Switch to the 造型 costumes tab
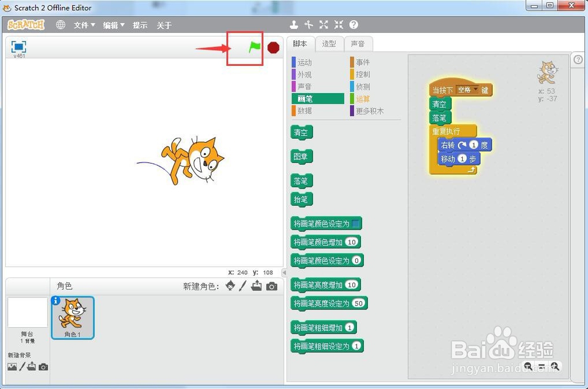 point(329,44)
